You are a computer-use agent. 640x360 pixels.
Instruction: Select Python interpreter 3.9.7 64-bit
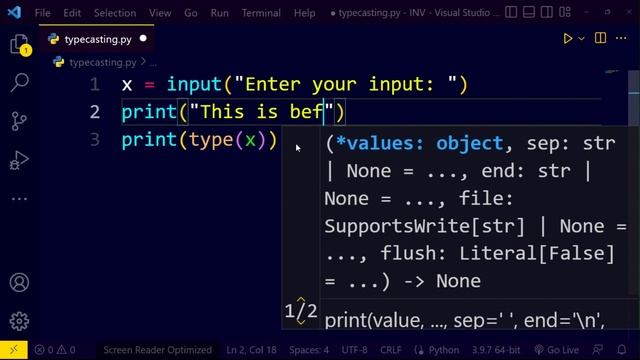click(x=496, y=350)
